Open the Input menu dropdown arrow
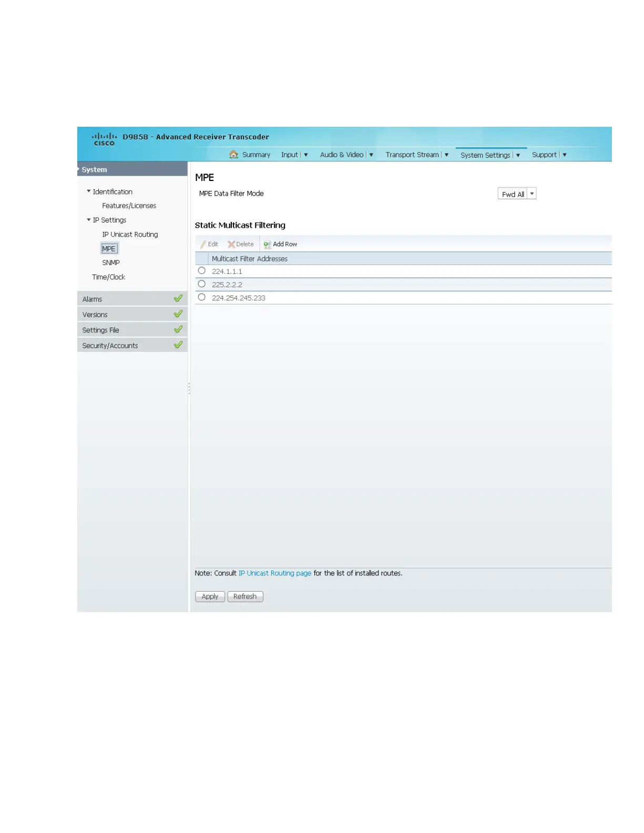Screen dimensions: 644x833 pyautogui.click(x=306, y=155)
